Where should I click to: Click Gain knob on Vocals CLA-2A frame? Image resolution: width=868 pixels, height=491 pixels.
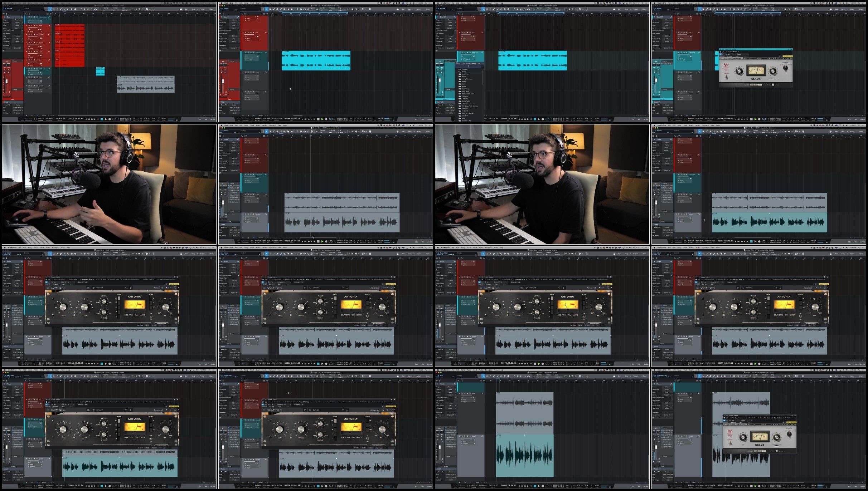[743, 437]
